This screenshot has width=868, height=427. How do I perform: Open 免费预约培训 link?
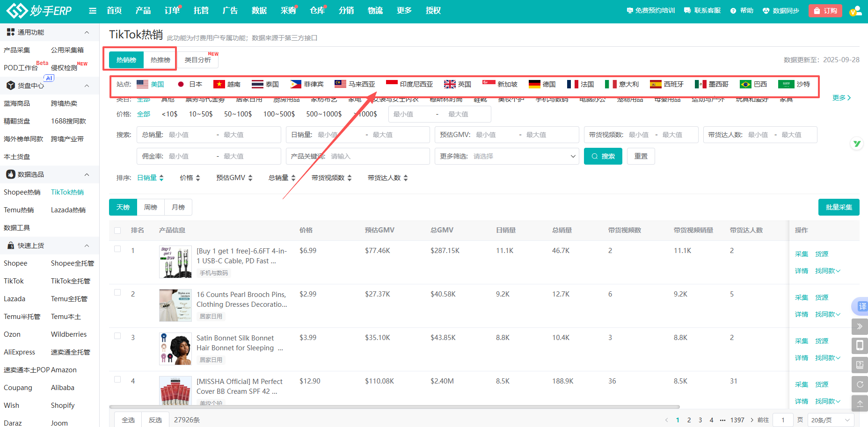(x=651, y=10)
